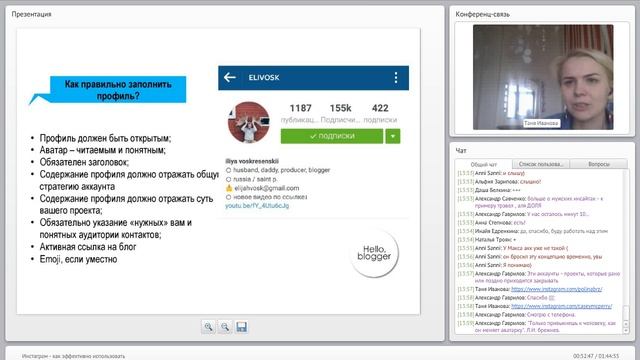Expand the green dropdown arrow beside подписки
Viewport: 640px width, 360px height.
[x=393, y=136]
